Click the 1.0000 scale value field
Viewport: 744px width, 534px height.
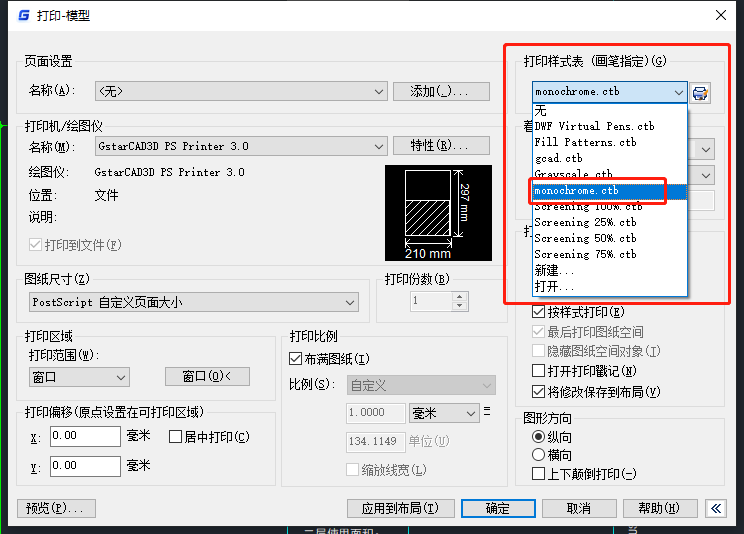point(375,413)
